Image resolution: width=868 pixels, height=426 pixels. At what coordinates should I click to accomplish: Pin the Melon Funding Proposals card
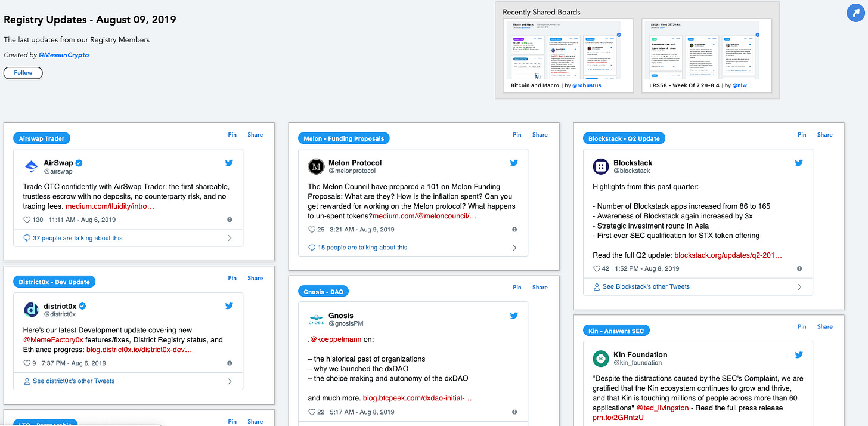click(x=517, y=135)
